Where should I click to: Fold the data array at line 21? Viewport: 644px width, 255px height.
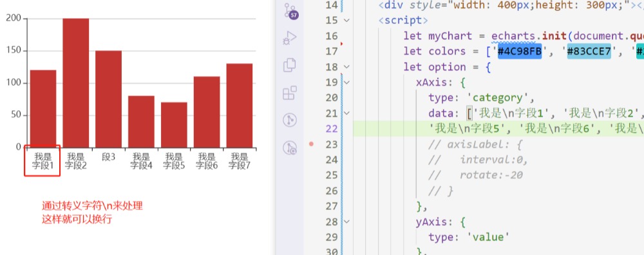click(346, 113)
